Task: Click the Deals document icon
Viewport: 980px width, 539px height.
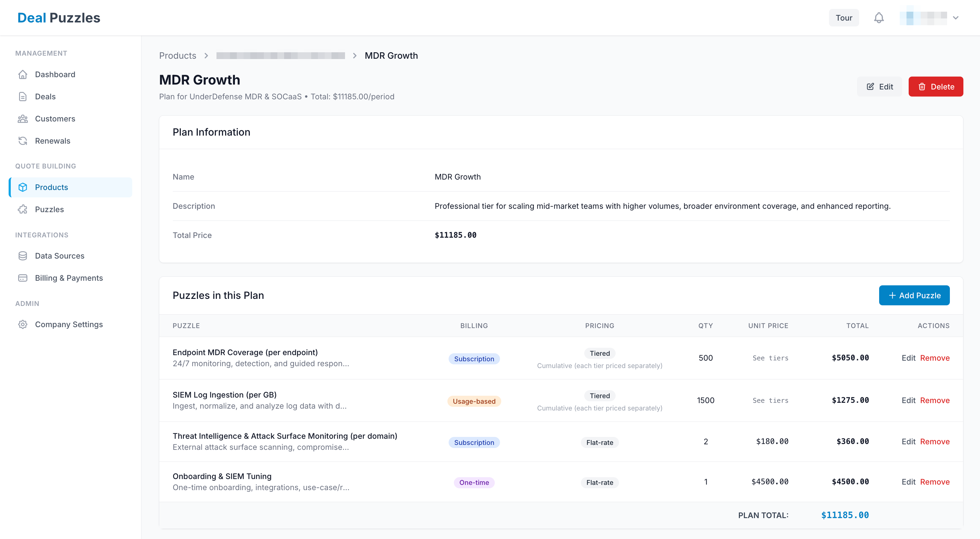Action: click(x=23, y=97)
